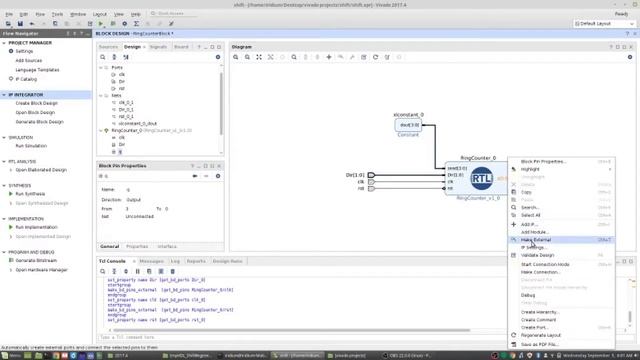Collapse the IP INTEGRATOR section
640x360 pixels.
pos(4,95)
